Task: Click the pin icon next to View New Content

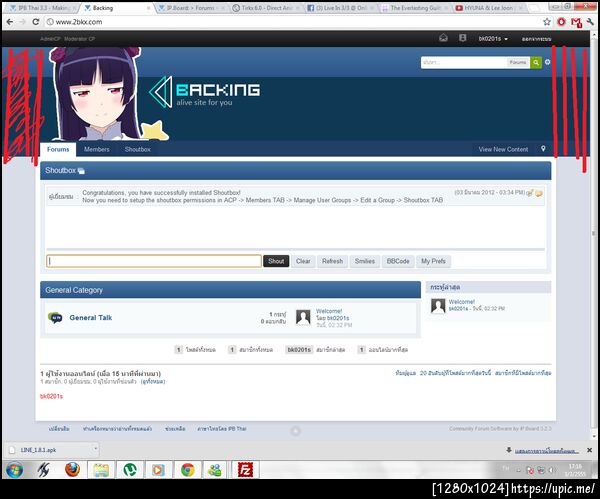Action: click(543, 149)
